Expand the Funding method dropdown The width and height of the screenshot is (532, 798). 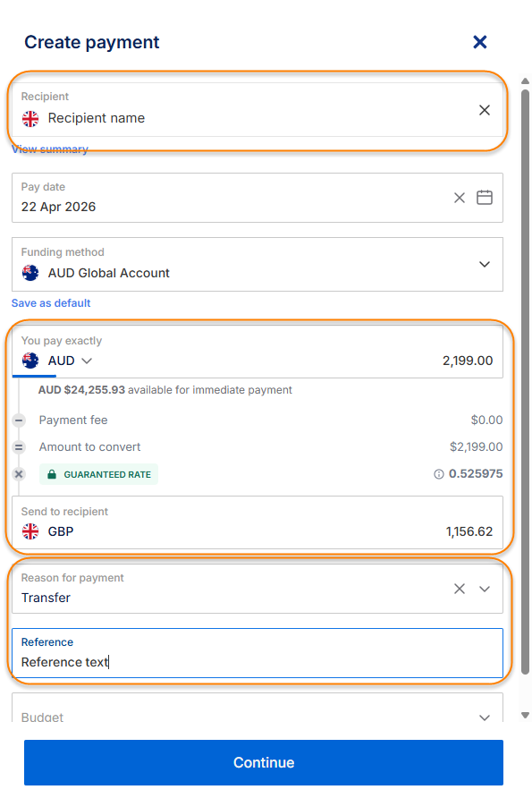(485, 264)
